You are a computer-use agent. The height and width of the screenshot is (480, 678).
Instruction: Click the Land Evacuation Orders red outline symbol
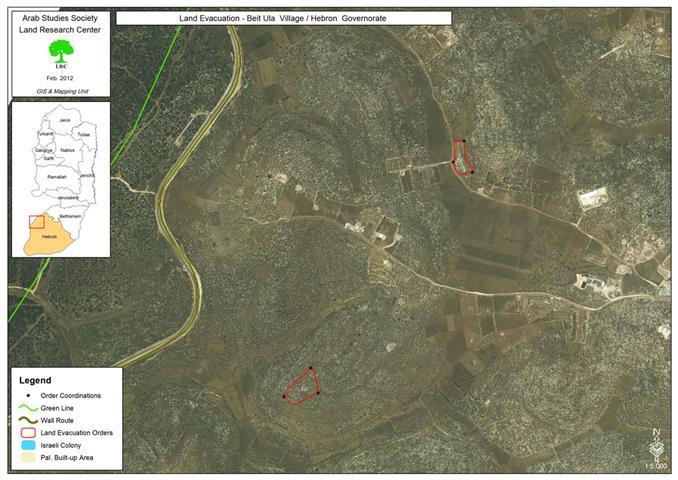28,432
